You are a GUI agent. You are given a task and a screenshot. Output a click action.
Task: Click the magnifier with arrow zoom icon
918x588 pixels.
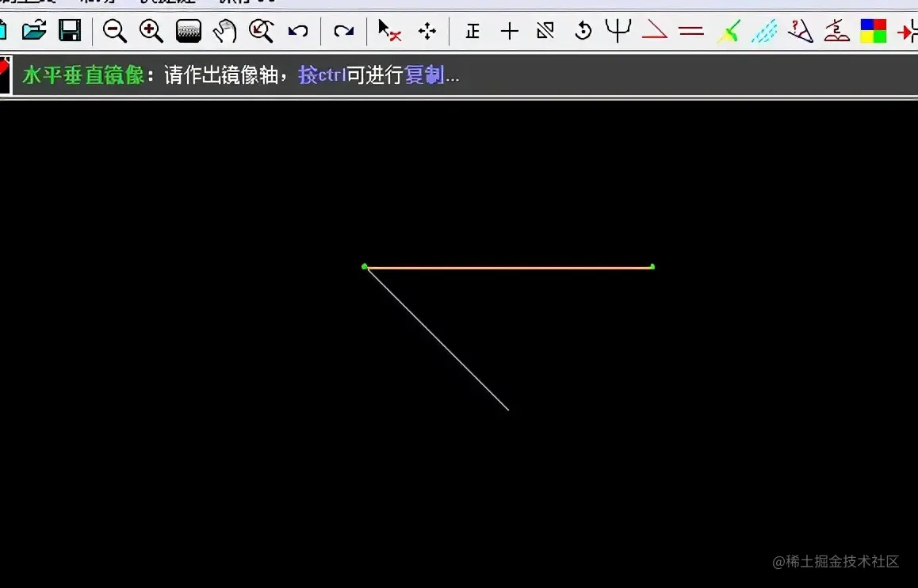(261, 30)
